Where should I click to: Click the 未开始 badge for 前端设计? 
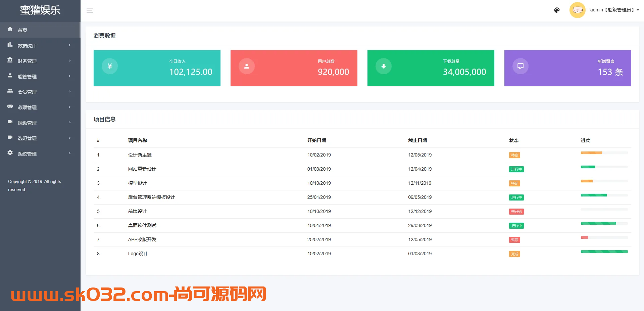516,212
